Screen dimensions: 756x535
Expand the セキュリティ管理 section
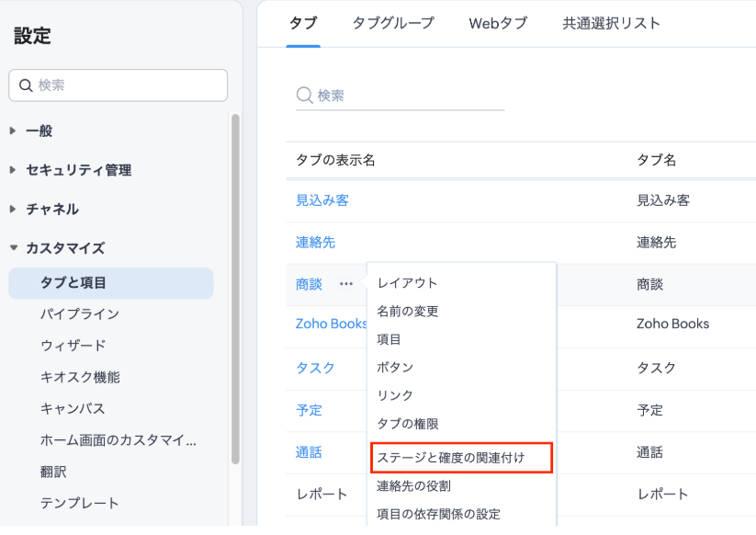pyautogui.click(x=14, y=170)
